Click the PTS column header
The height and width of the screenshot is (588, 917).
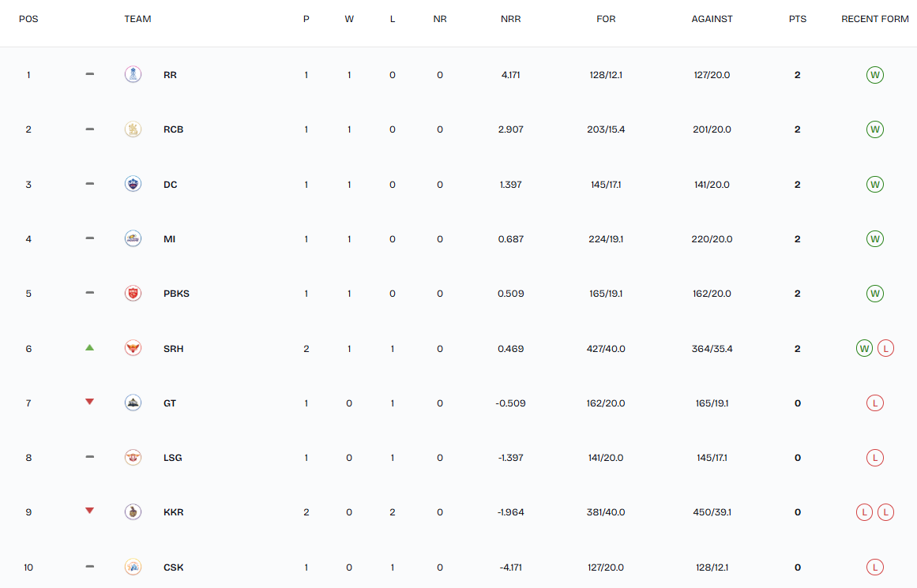click(x=797, y=19)
